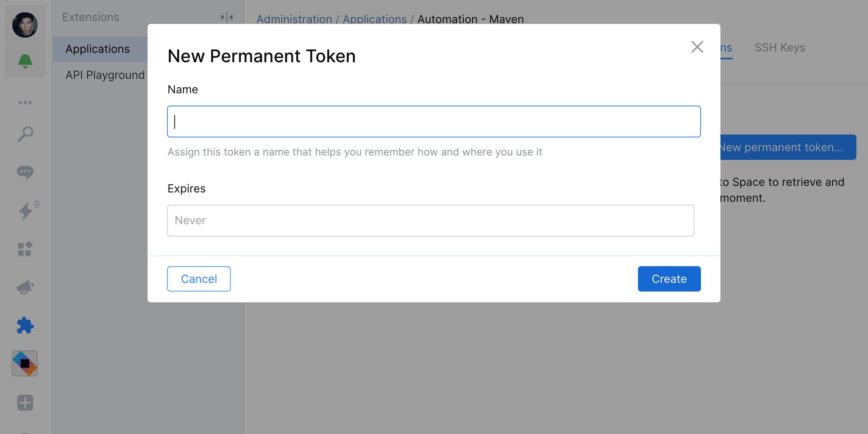The height and width of the screenshot is (434, 868).
Task: Click the plus icon to add new item
Action: tap(25, 403)
